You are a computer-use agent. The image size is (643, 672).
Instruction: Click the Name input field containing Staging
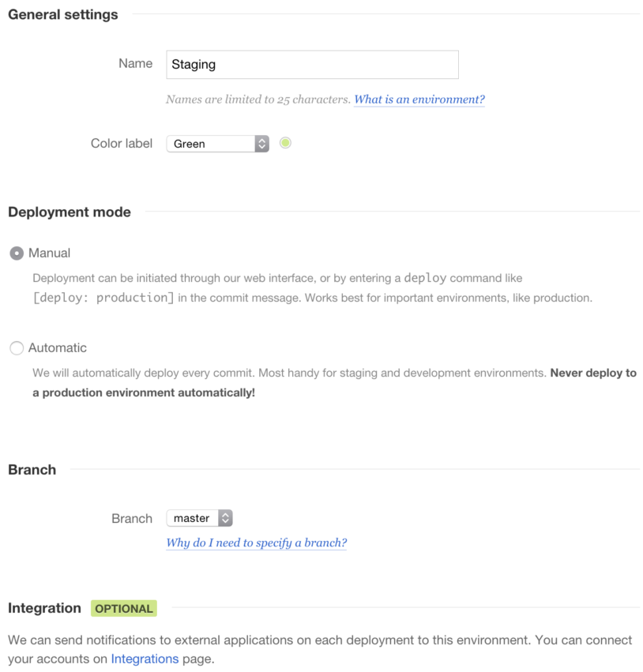click(312, 65)
